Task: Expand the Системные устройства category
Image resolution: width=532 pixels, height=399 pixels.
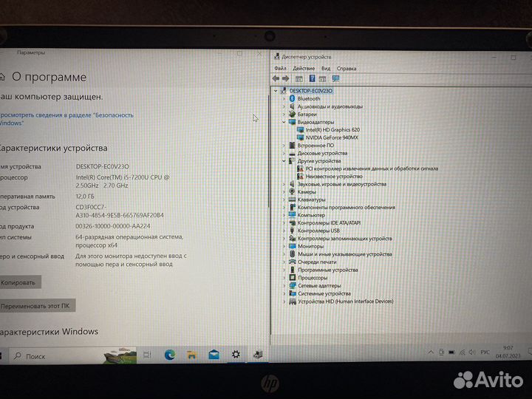Action: coord(284,293)
